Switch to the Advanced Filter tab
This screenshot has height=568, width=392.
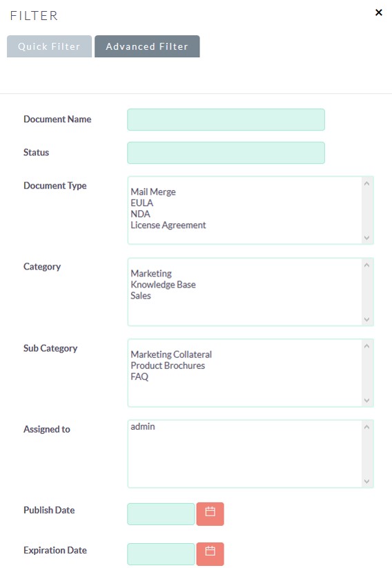click(147, 46)
